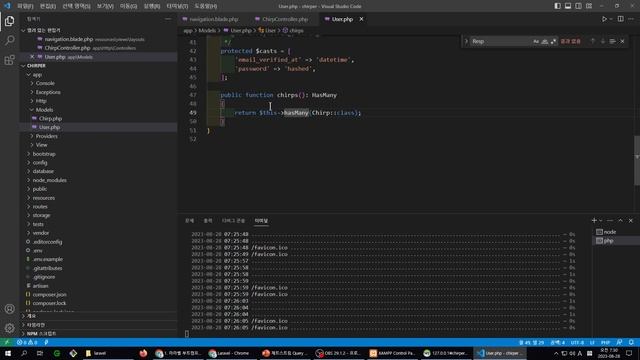Open the Manage gear icon in activity bar
This screenshot has width=640, height=360.
tap(9, 328)
